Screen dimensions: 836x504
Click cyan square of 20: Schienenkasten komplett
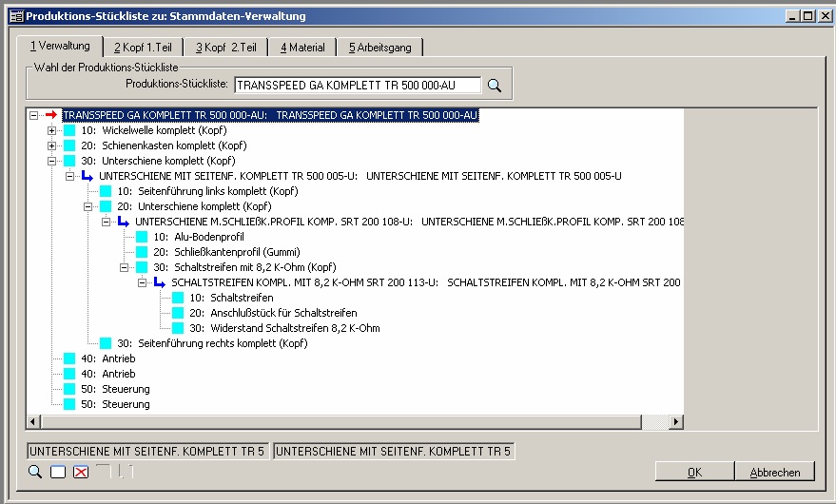(69, 145)
